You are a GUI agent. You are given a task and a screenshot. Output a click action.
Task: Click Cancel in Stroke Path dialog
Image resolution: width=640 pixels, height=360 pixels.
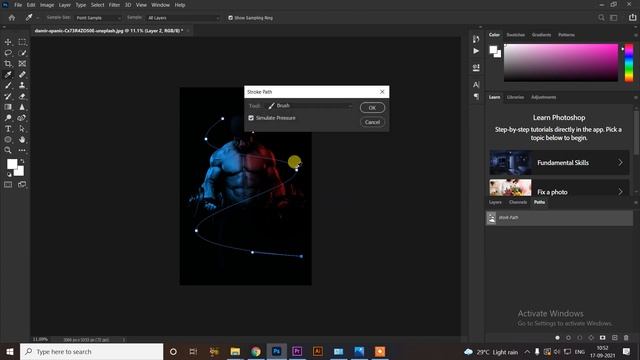pos(372,122)
